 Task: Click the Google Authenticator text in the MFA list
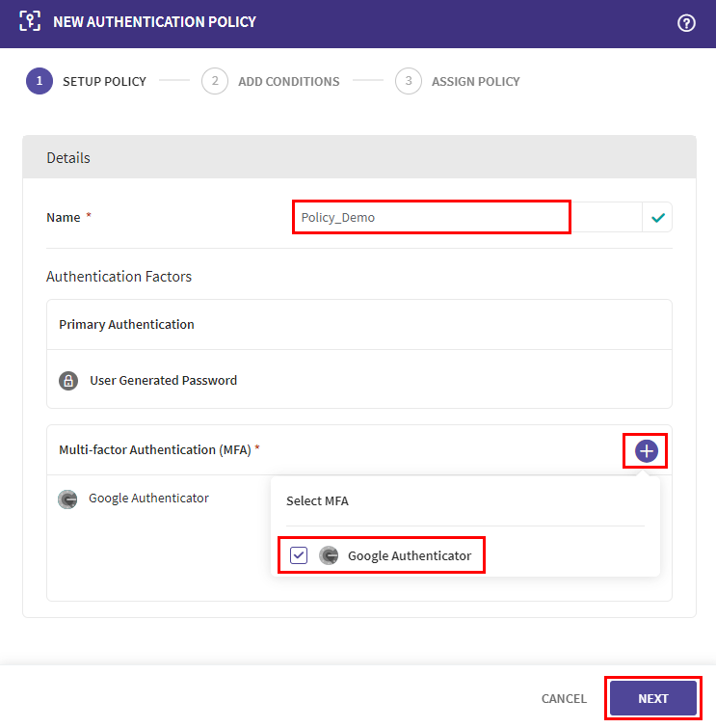point(148,499)
